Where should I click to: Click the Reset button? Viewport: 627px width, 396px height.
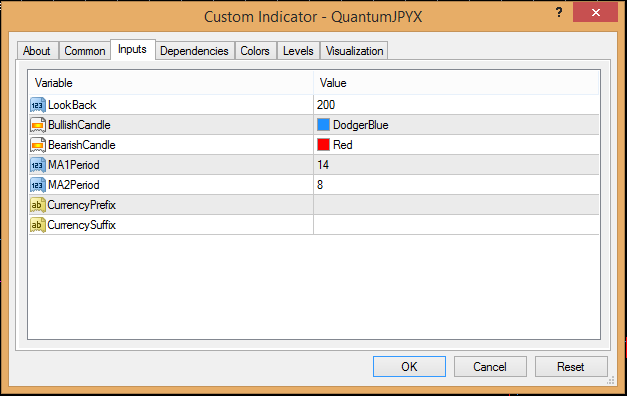(571, 366)
